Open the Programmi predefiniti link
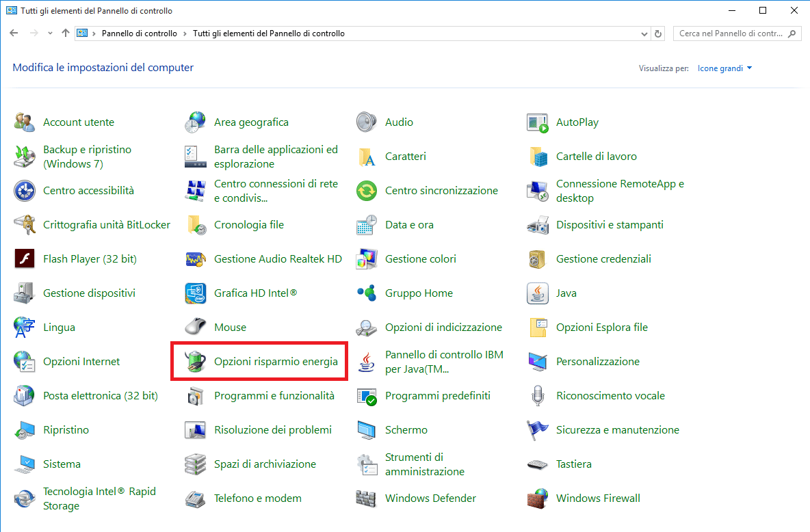The height and width of the screenshot is (532, 810). 438,396
